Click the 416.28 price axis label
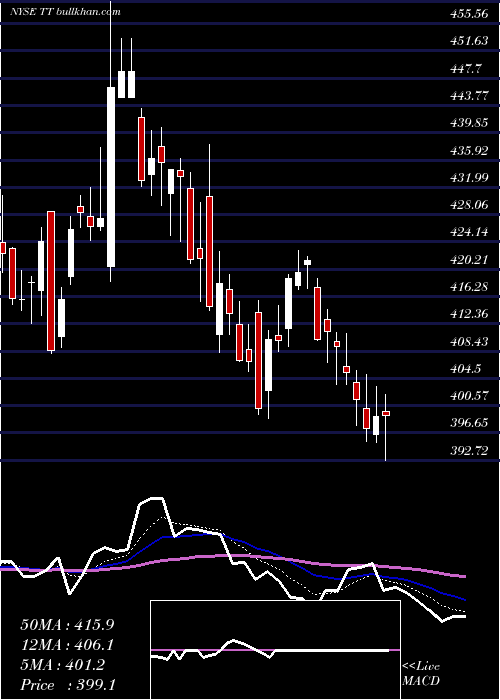 tap(469, 287)
